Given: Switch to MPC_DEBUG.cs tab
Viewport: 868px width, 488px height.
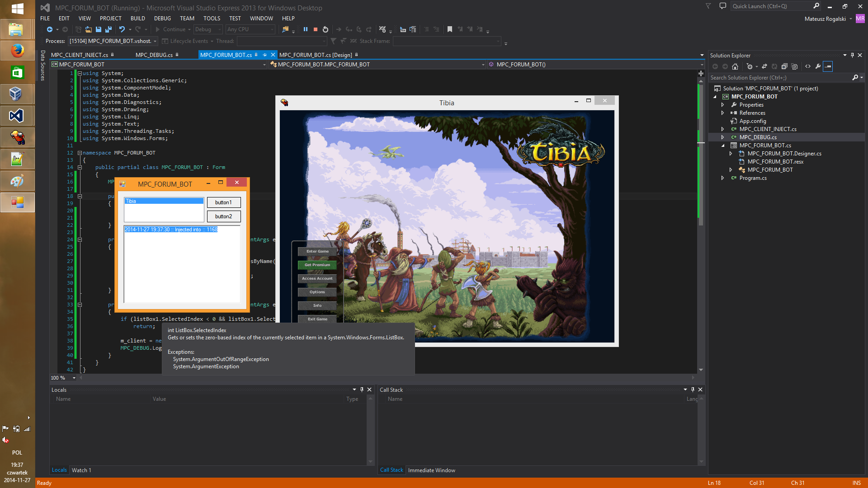Looking at the screenshot, I should click(x=154, y=55).
